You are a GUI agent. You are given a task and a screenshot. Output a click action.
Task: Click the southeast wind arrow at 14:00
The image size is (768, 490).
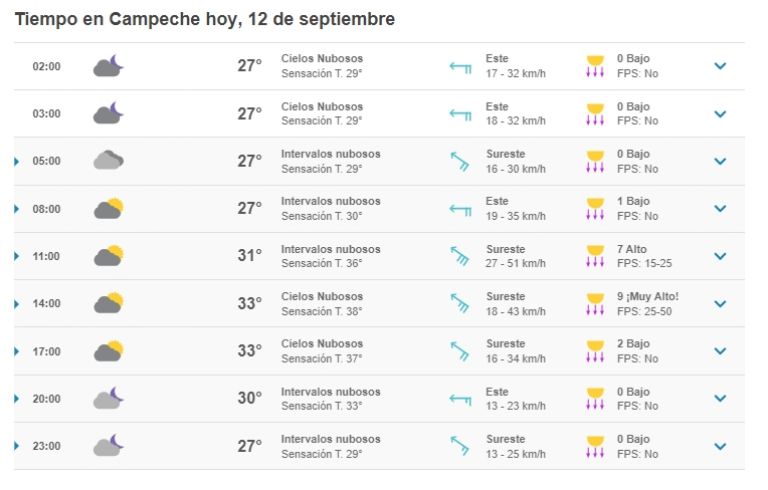[x=459, y=303]
